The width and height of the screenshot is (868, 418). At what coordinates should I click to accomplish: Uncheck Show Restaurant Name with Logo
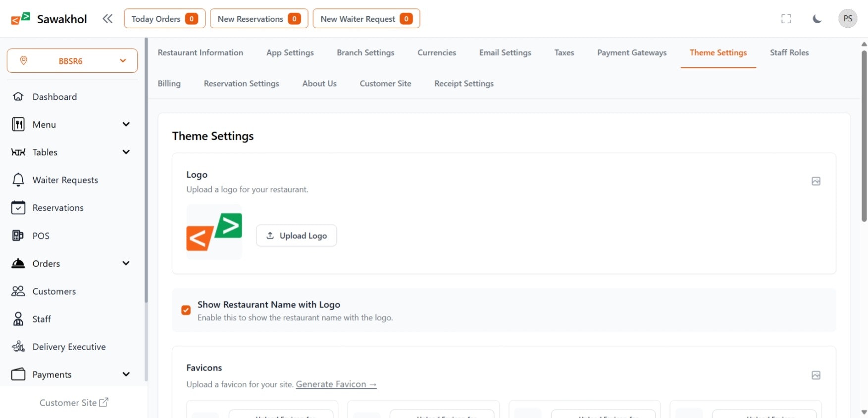(186, 310)
